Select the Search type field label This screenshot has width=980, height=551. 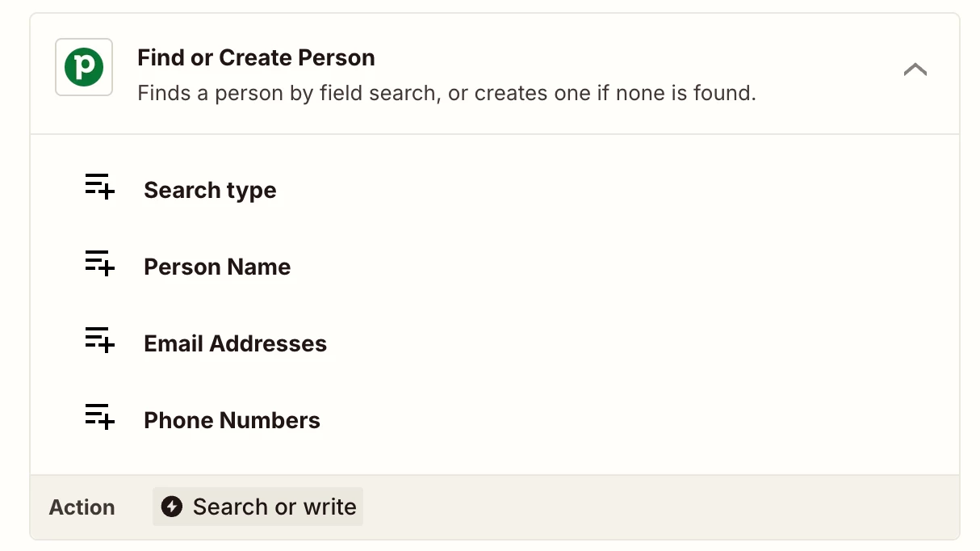click(x=210, y=191)
